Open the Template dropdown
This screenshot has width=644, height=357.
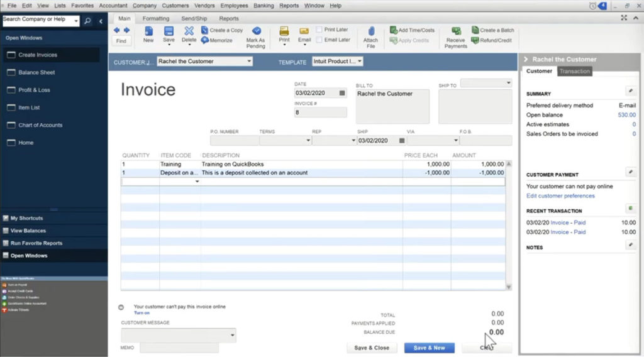(360, 62)
